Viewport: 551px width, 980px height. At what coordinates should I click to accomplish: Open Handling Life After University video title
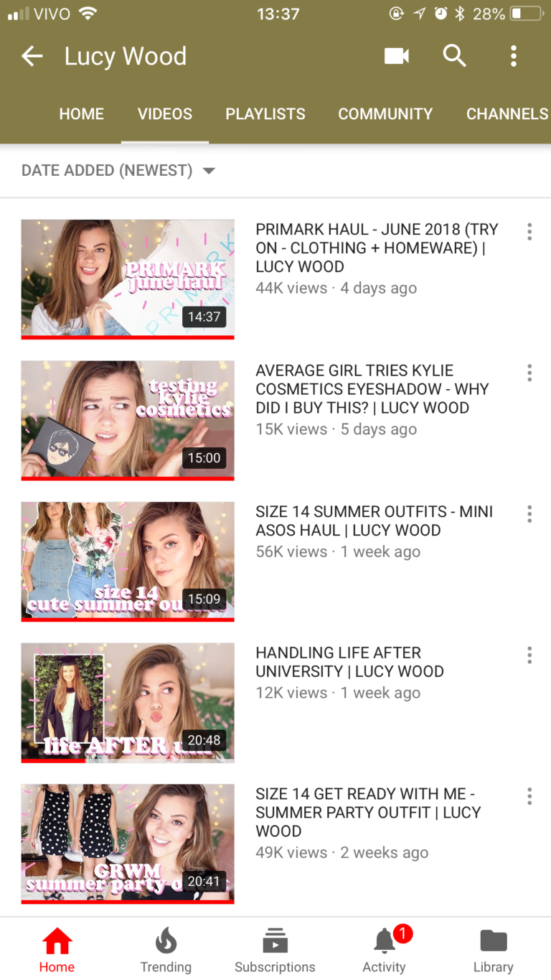click(x=350, y=662)
